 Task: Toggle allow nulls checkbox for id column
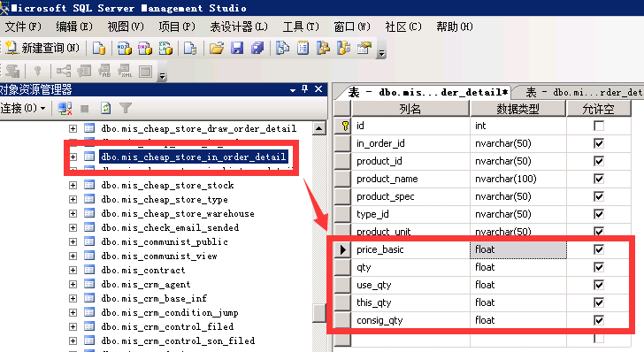click(599, 126)
